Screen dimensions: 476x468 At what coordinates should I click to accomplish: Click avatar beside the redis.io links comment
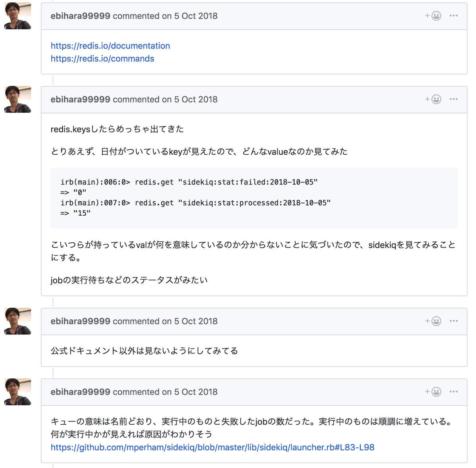[x=17, y=16]
